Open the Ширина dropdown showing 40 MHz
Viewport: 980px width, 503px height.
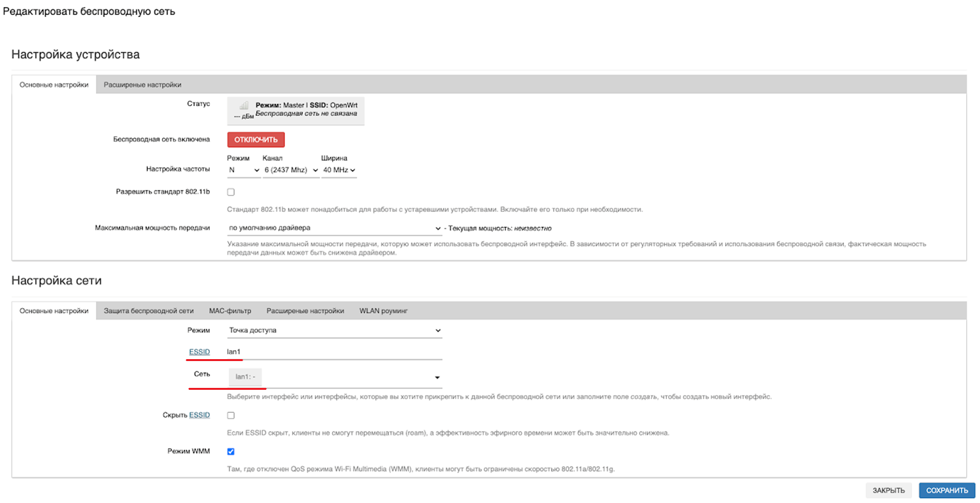click(x=339, y=170)
